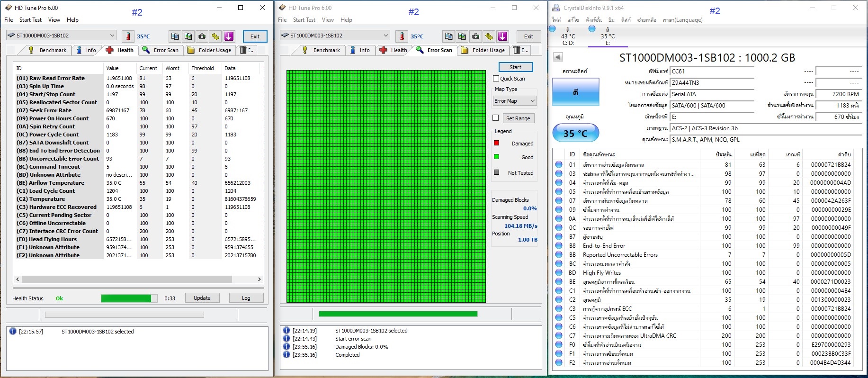Click CrystalDiskInfo title bar app icon
868x378 pixels.
556,8
